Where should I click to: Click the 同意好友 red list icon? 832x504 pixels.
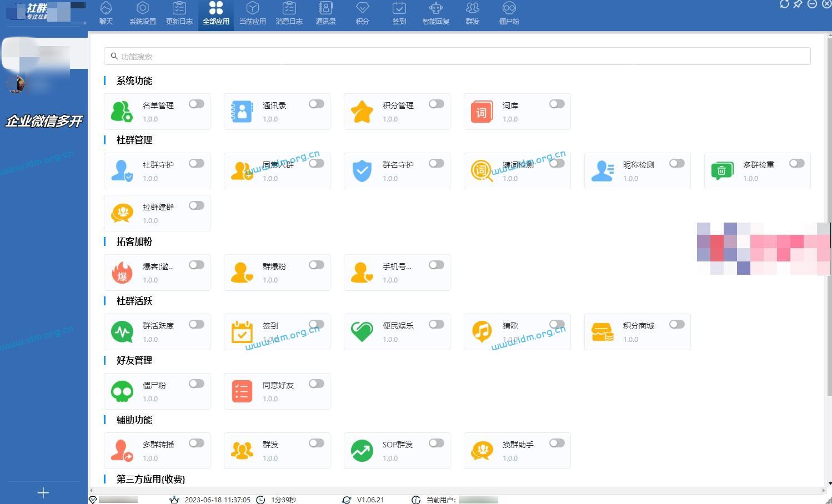(242, 391)
